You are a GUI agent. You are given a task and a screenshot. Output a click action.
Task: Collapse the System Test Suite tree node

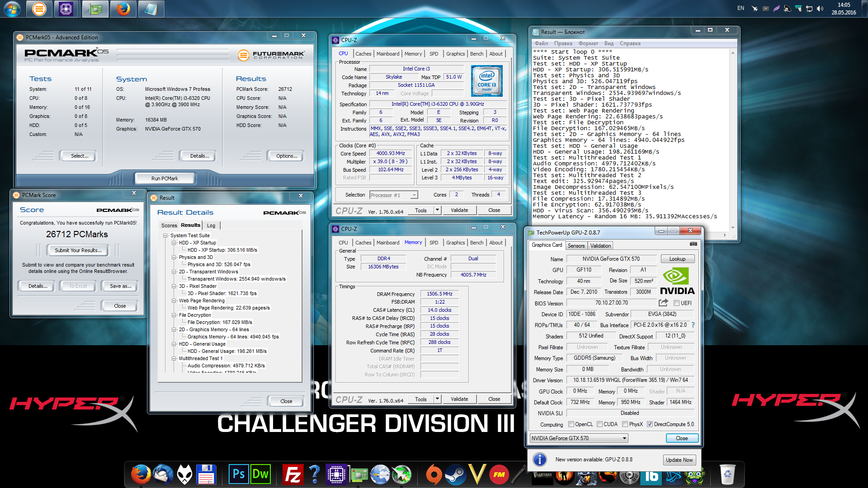165,235
